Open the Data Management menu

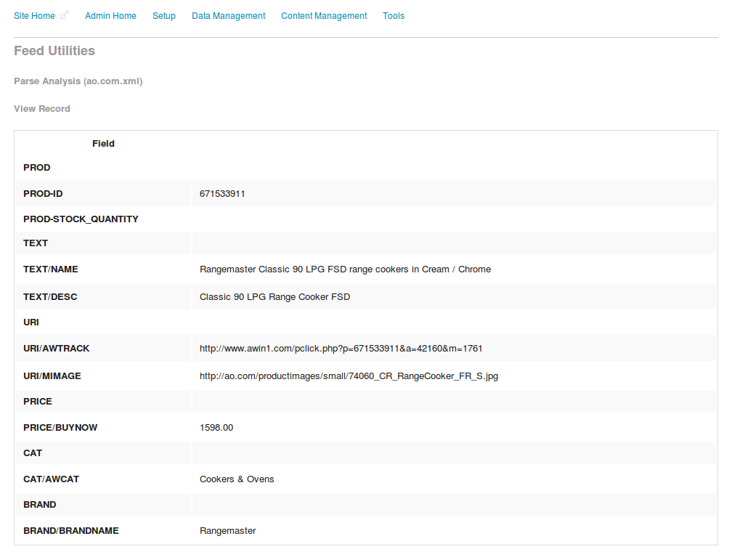click(x=228, y=16)
